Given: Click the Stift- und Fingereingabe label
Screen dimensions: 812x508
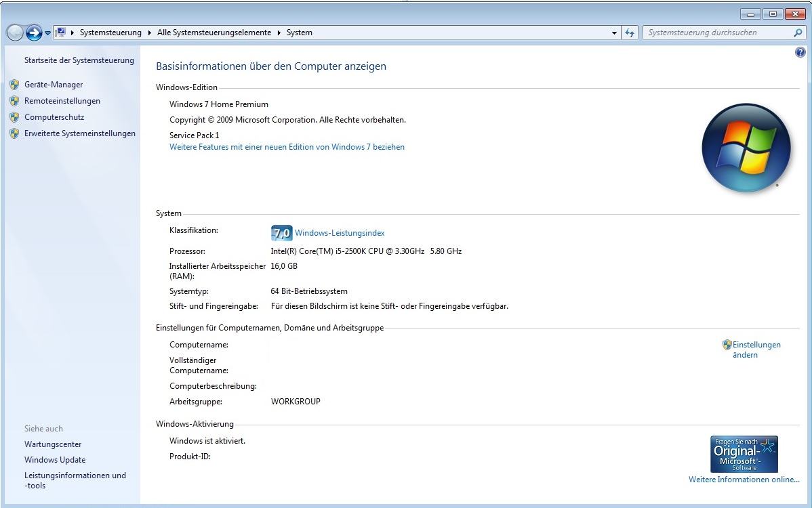Looking at the screenshot, I should 214,306.
